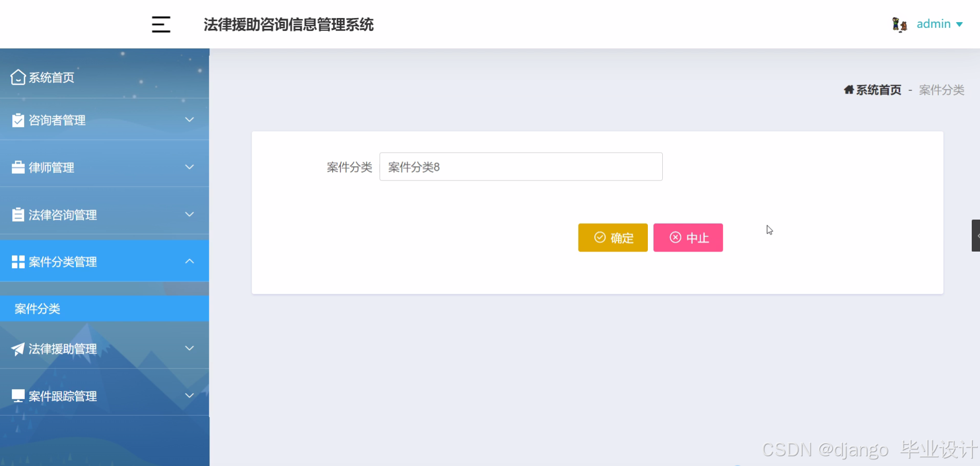Click the hamburger menu icon in the header
The image size is (980, 466).
click(x=160, y=24)
